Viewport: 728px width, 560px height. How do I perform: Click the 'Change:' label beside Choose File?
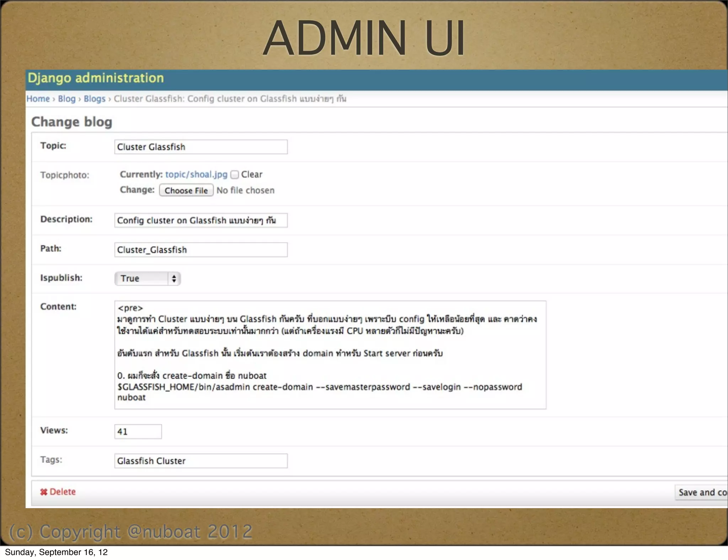[x=137, y=190]
